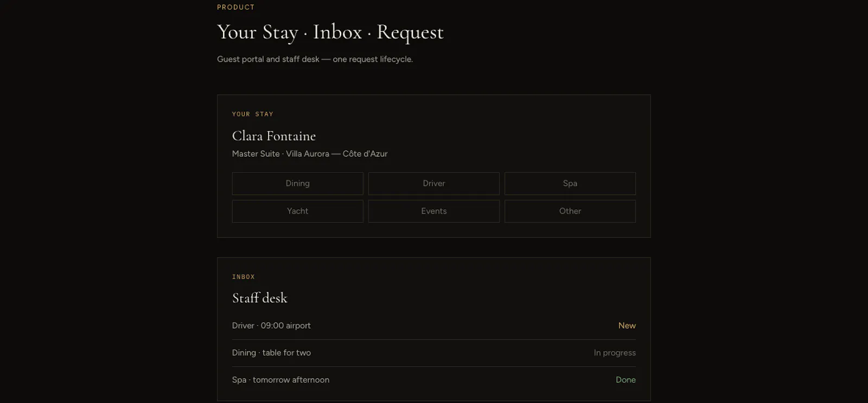868x403 pixels.
Task: Open the Events request option
Action: pyautogui.click(x=434, y=211)
